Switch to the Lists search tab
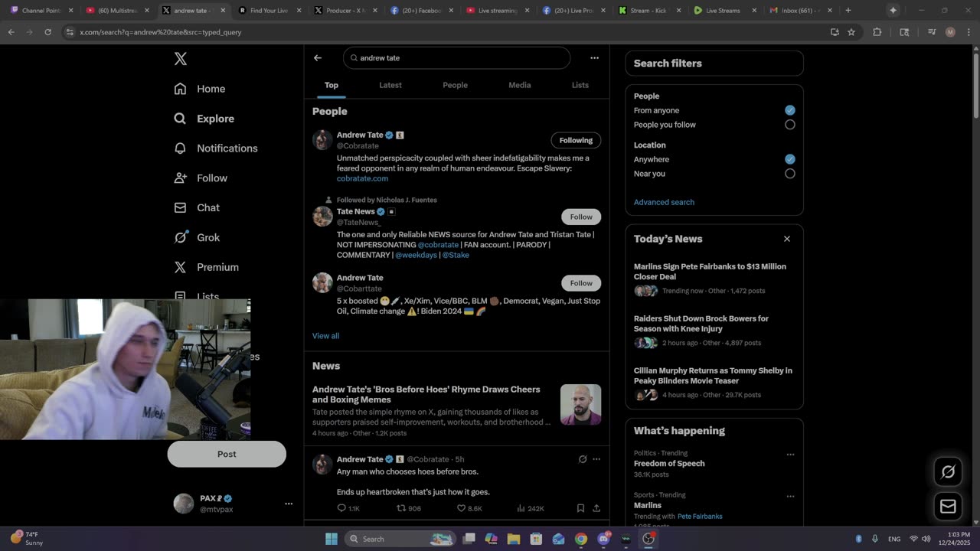The height and width of the screenshot is (551, 980). point(580,85)
